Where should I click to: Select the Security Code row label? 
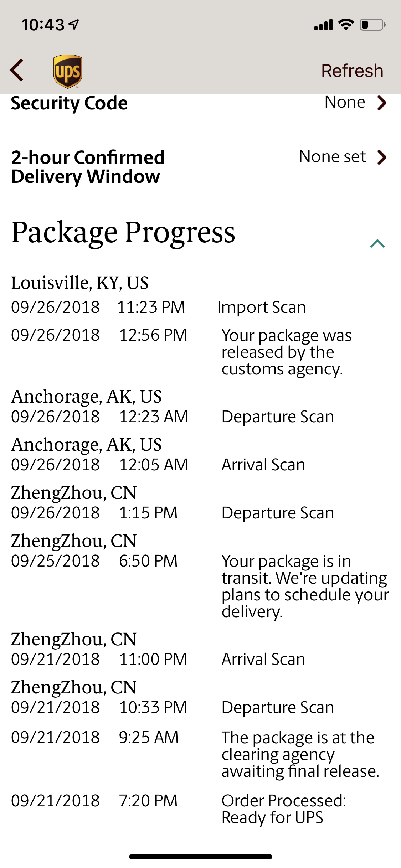tap(69, 103)
